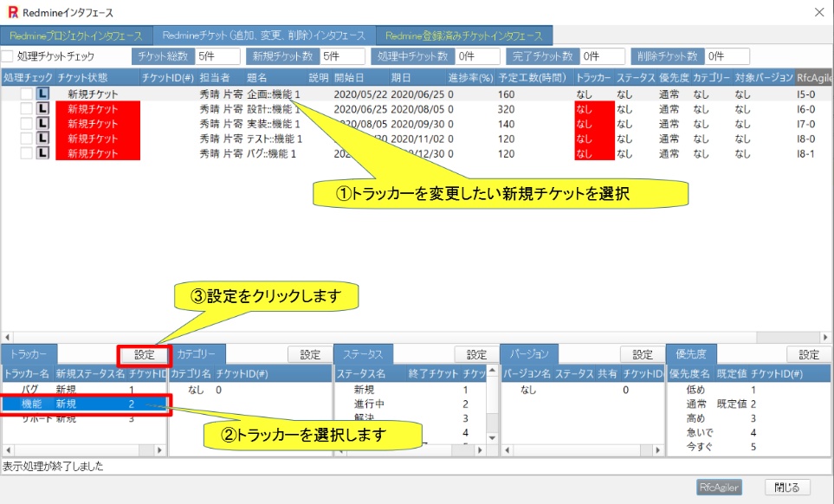Viewport: 834px width, 504px height.
Task: Click the L icon in the 企画::機能 1 row
Action: point(42,94)
